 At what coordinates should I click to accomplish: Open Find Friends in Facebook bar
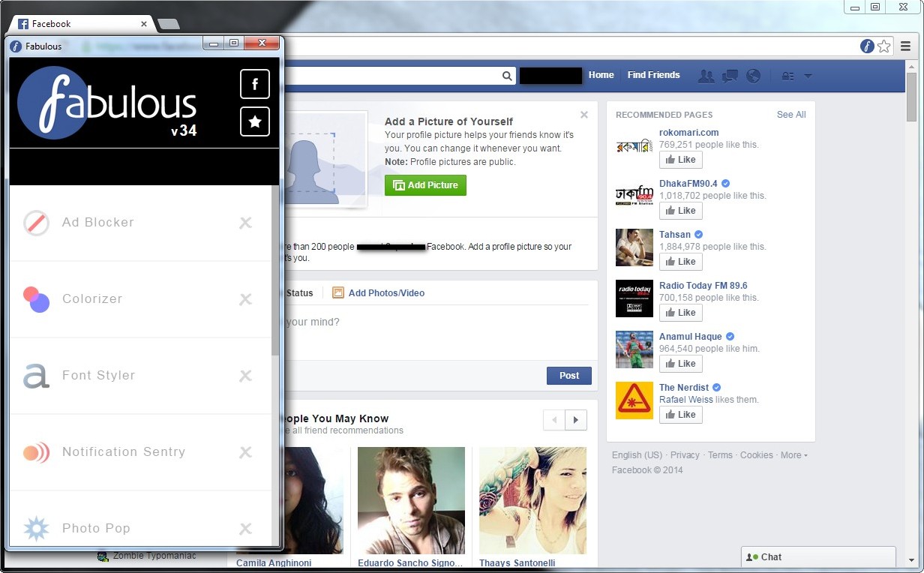tap(653, 75)
